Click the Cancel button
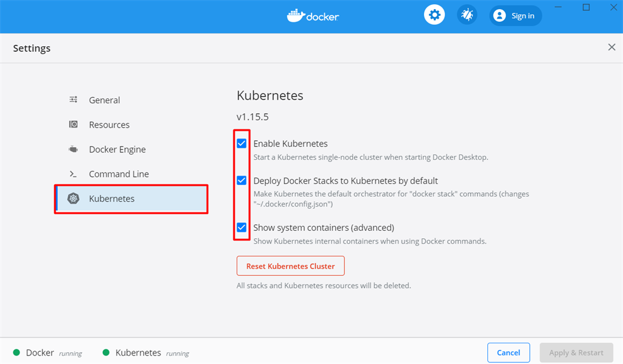 pyautogui.click(x=509, y=352)
